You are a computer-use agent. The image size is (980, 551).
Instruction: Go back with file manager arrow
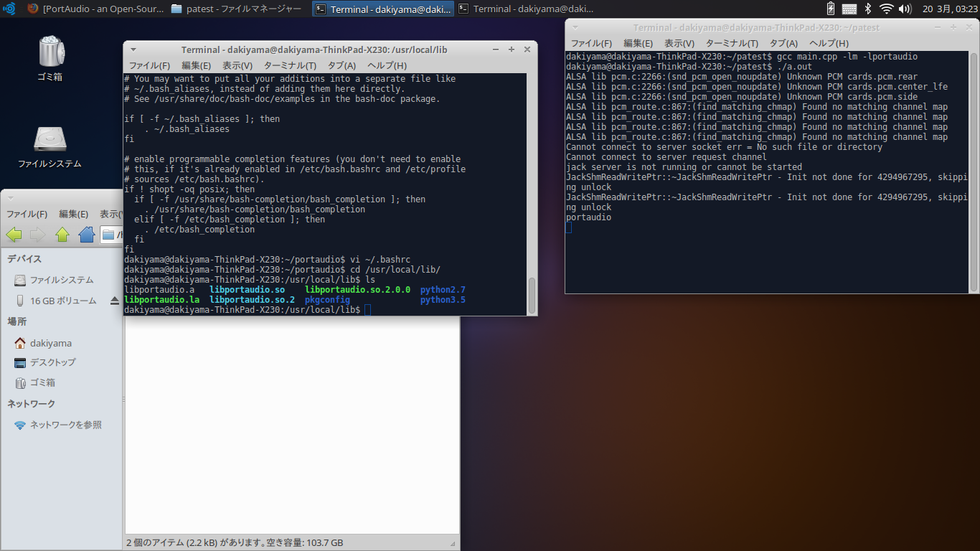point(14,235)
